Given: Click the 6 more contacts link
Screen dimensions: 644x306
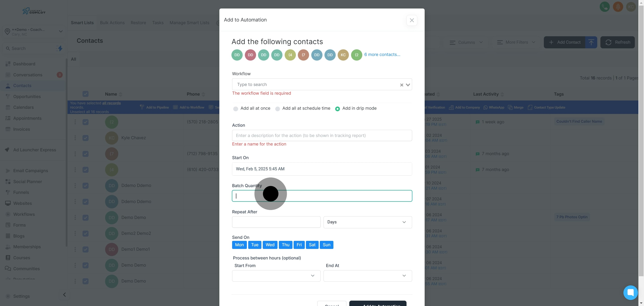Looking at the screenshot, I should click(382, 55).
